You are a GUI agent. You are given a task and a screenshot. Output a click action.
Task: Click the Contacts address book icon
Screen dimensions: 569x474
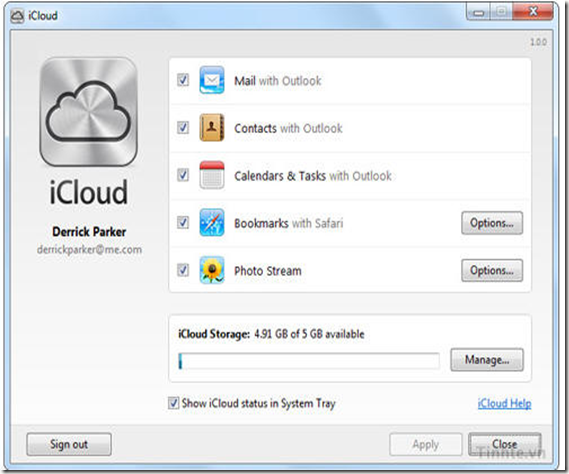click(212, 127)
